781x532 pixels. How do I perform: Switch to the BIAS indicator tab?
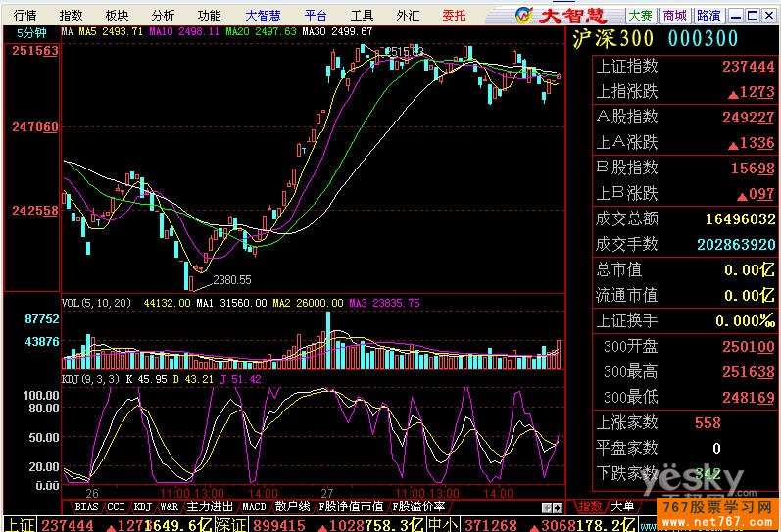86,507
